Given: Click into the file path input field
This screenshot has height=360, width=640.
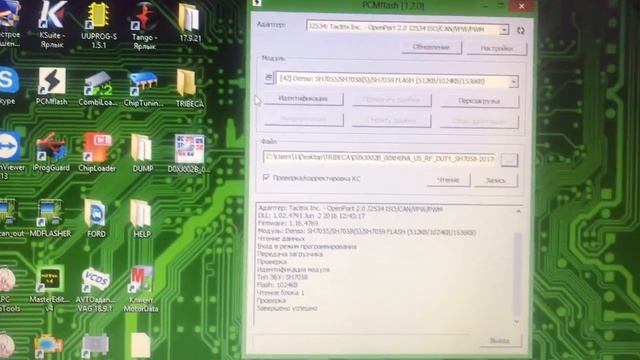Looking at the screenshot, I should tap(380, 157).
